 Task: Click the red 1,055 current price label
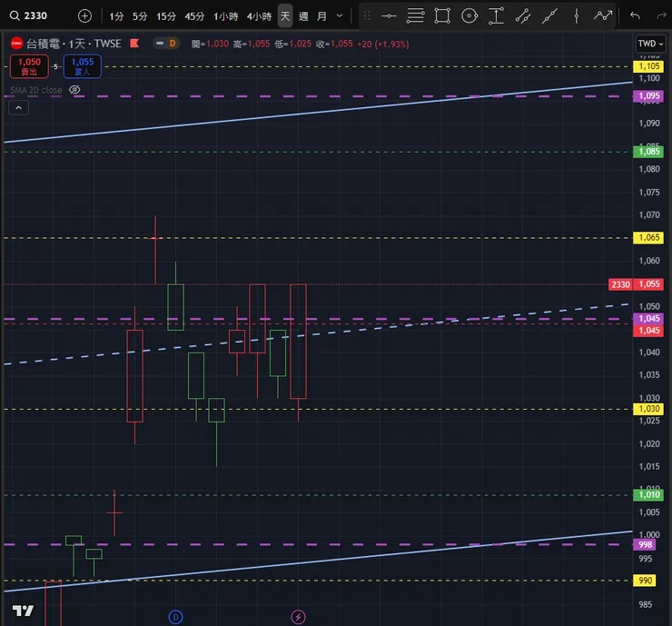tap(648, 284)
